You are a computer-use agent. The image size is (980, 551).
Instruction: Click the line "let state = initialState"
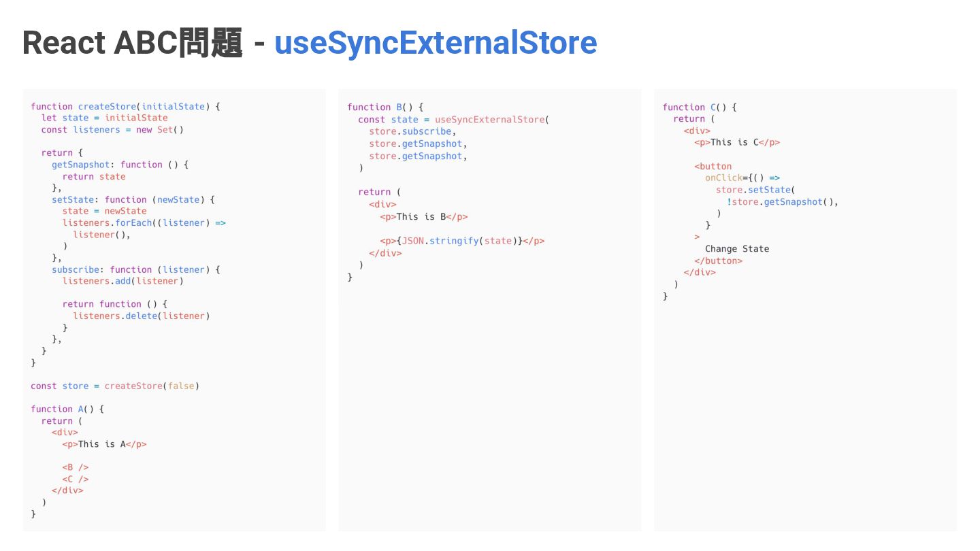(104, 118)
